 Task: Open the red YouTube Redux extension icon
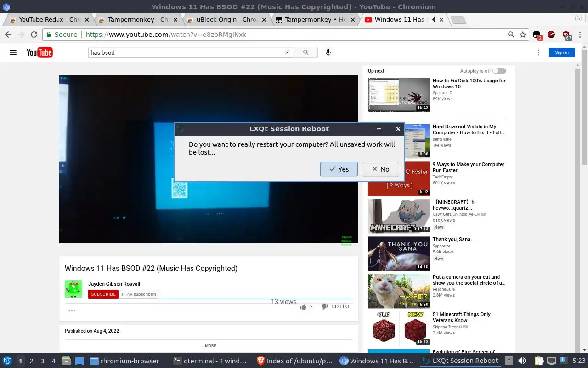[551, 34]
